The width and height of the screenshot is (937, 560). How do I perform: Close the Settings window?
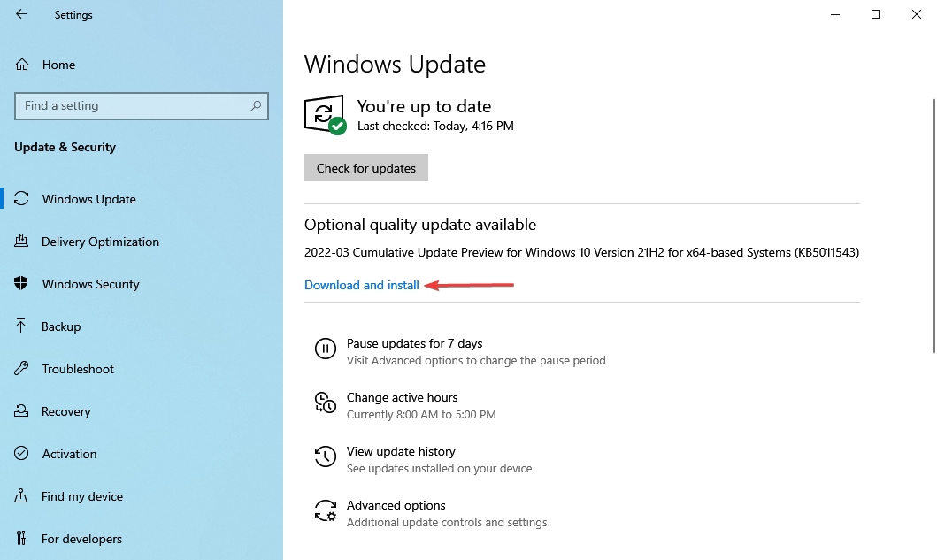[x=916, y=14]
